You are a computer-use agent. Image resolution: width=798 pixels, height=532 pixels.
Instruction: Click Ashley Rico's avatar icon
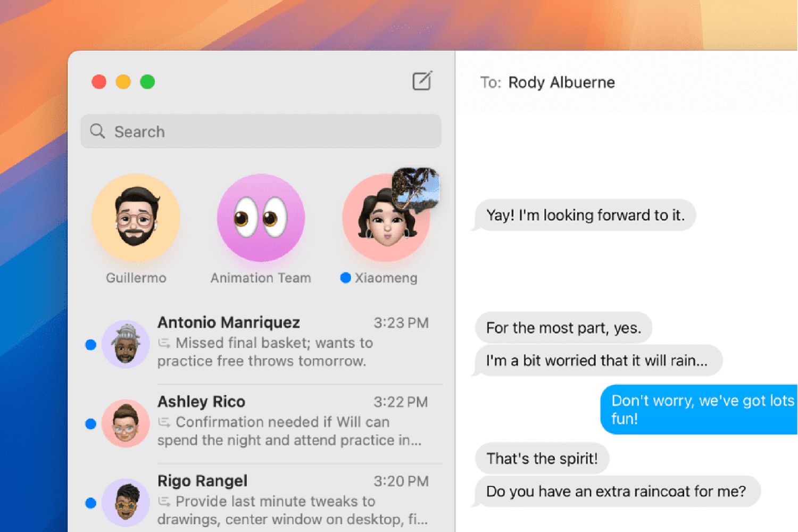126,423
